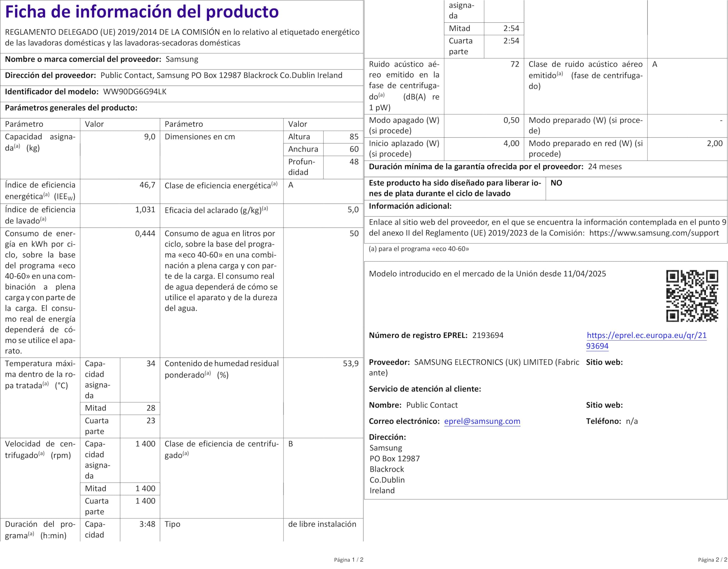The width and height of the screenshot is (728, 569).
Task: Click noise emission value 72
Action: pos(515,64)
